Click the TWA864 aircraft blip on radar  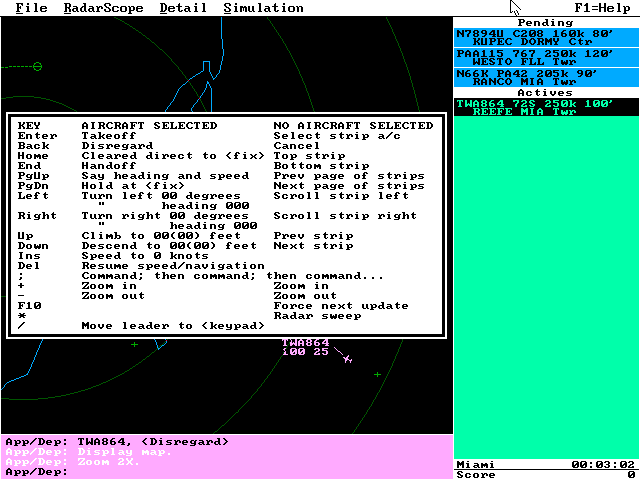pyautogui.click(x=347, y=359)
